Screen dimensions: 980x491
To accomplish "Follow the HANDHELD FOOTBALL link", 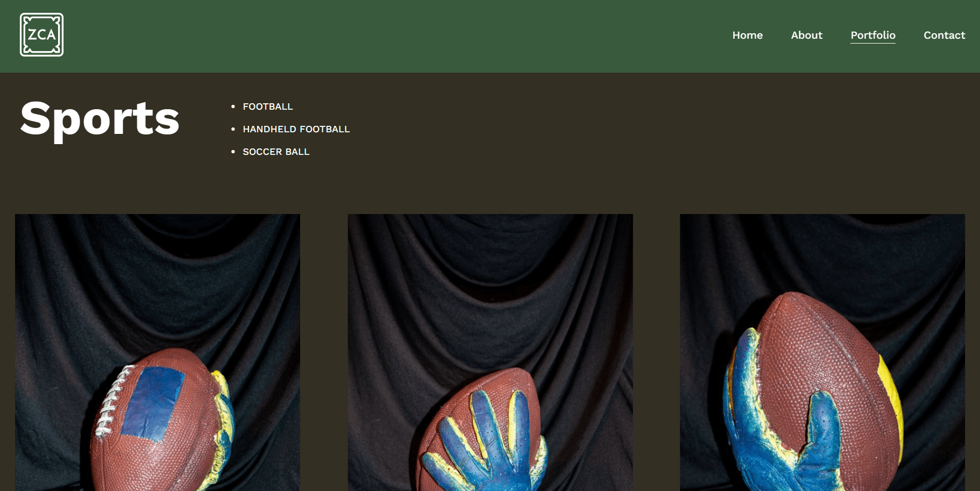I will pyautogui.click(x=296, y=129).
